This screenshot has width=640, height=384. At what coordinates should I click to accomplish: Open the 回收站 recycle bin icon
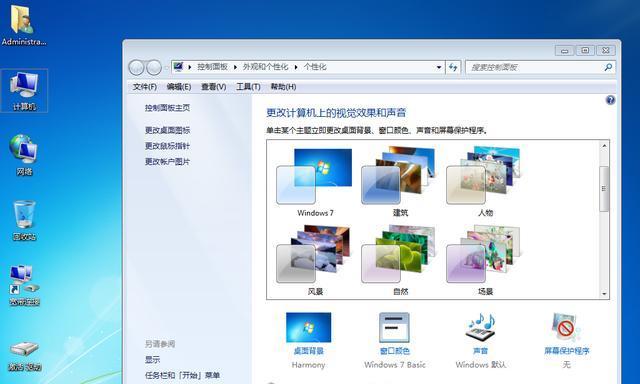point(24,220)
